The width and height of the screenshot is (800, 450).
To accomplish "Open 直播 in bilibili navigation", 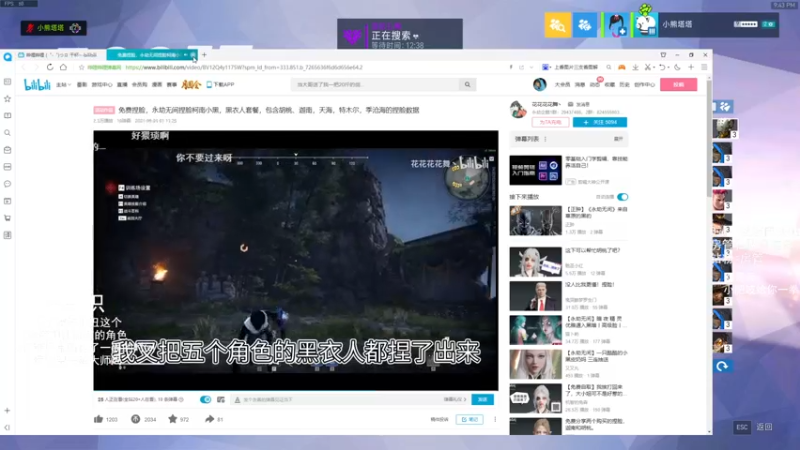I will pos(122,85).
